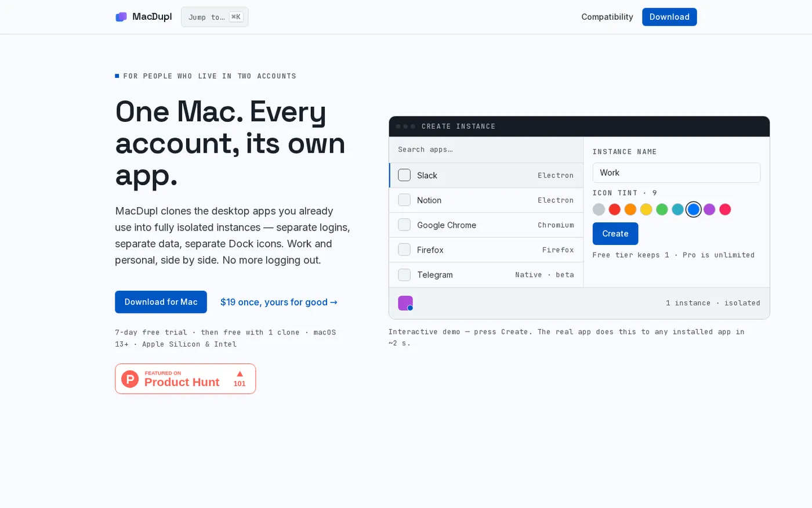Viewport: 812px width, 508px height.
Task: Focus the Search apps… field
Action: (x=486, y=150)
